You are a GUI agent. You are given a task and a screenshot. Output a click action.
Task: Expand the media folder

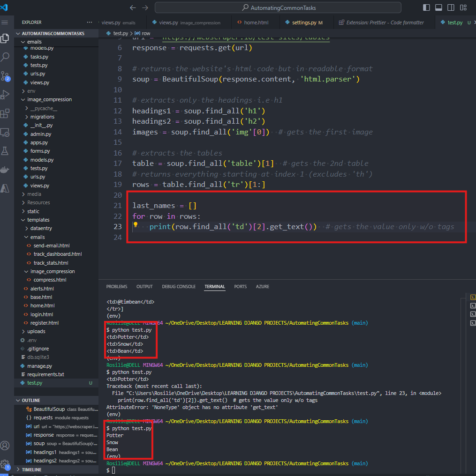coord(57,194)
